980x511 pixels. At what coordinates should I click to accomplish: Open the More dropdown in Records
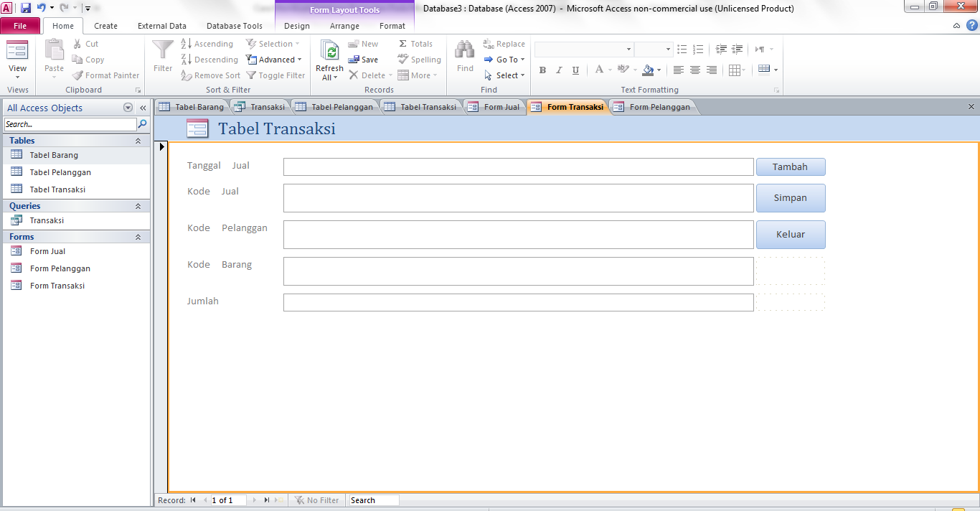point(418,75)
